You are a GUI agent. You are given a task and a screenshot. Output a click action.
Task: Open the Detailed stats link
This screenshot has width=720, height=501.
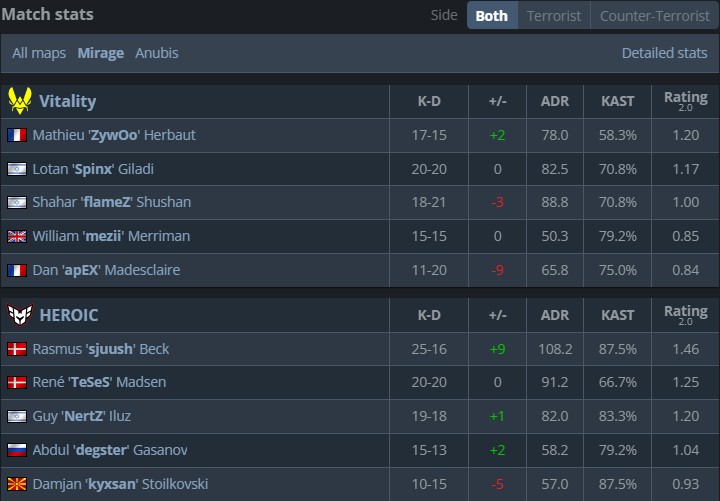(x=664, y=53)
